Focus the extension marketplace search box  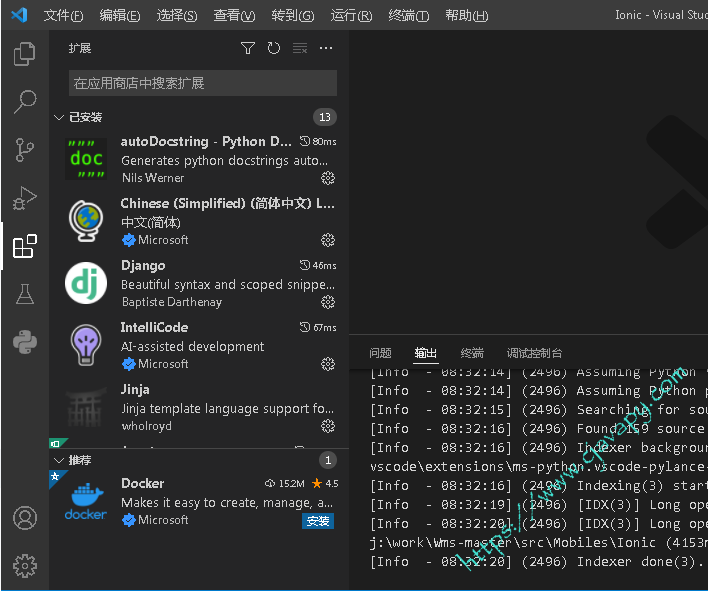pos(203,83)
